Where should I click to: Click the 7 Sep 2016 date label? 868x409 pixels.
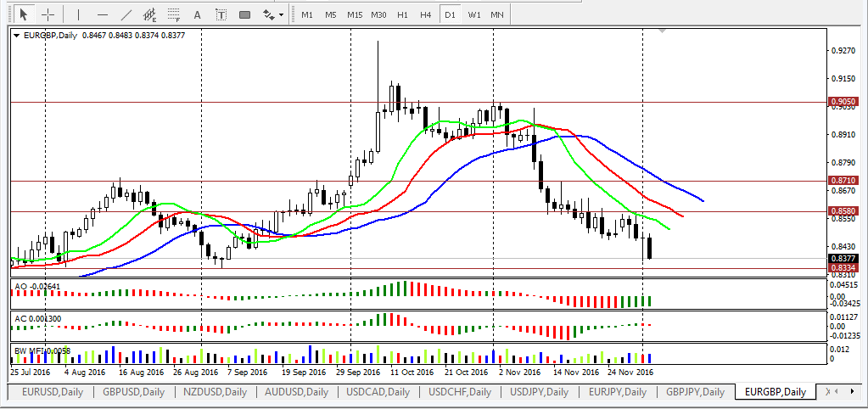pos(248,373)
